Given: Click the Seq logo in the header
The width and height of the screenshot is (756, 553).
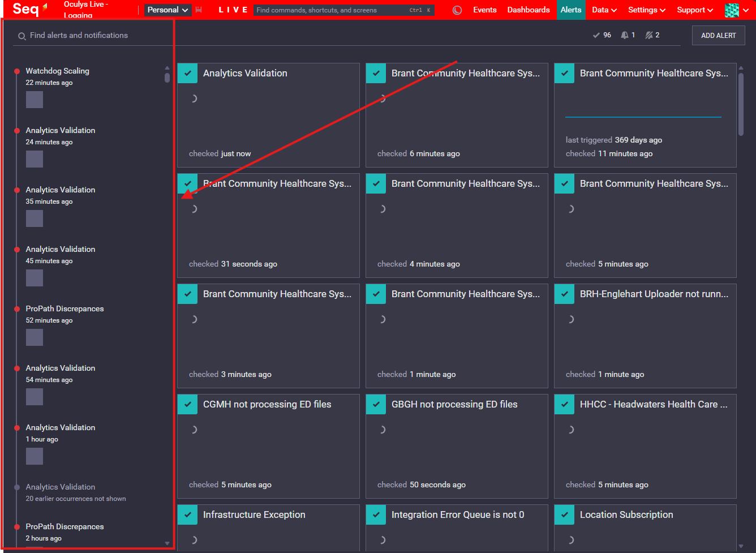Looking at the screenshot, I should pyautogui.click(x=30, y=9).
